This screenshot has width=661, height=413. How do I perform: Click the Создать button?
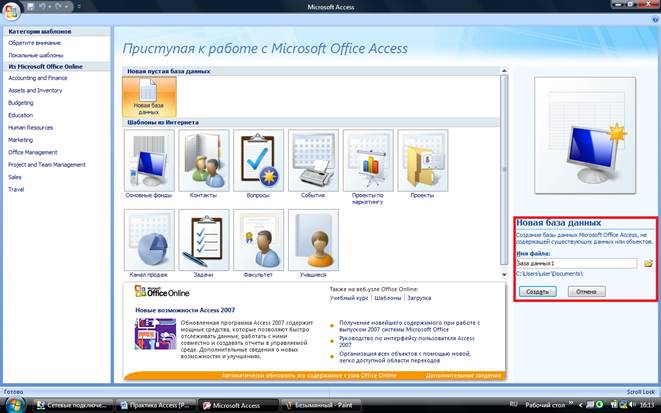point(537,292)
